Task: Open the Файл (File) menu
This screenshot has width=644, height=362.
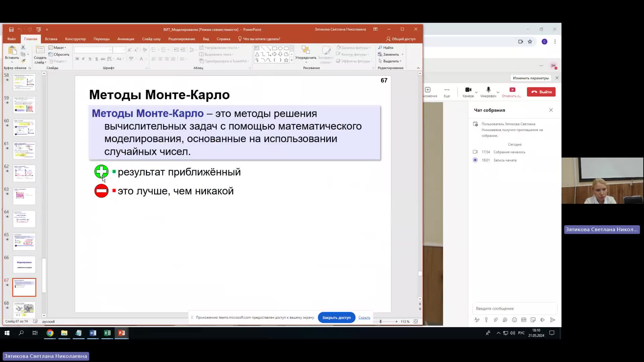Action: (11, 39)
